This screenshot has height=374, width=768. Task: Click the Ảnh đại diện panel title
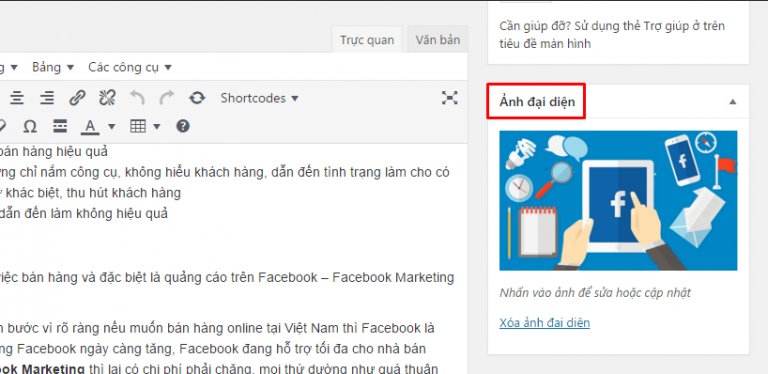coord(537,102)
